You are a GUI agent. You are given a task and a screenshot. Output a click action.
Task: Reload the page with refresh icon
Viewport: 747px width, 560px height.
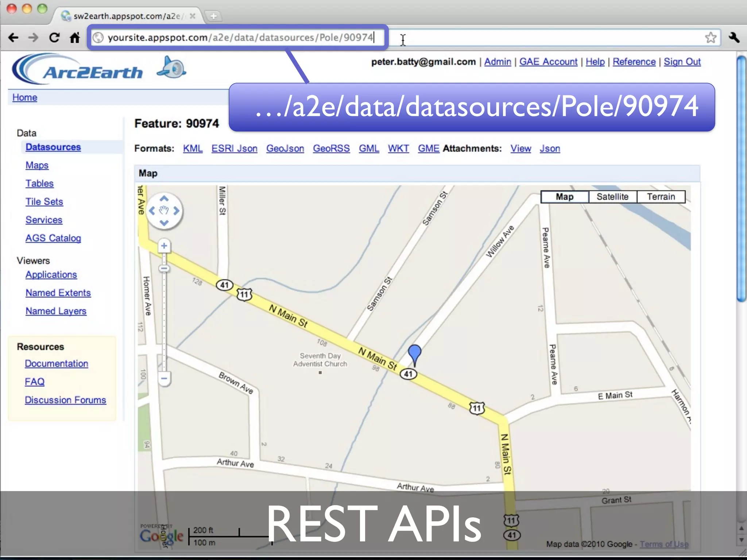(x=54, y=38)
